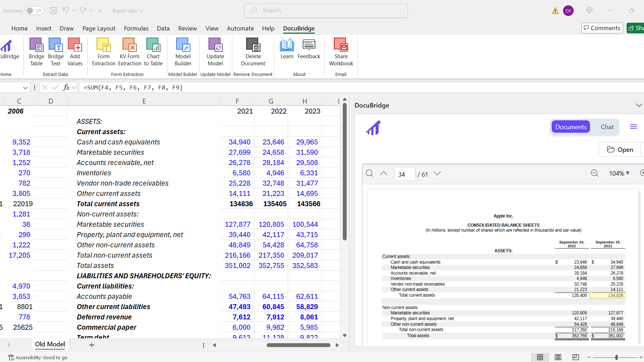Viewport: 644px width, 362px height.
Task: Expand the Redo history dropdown
Action: (x=91, y=11)
